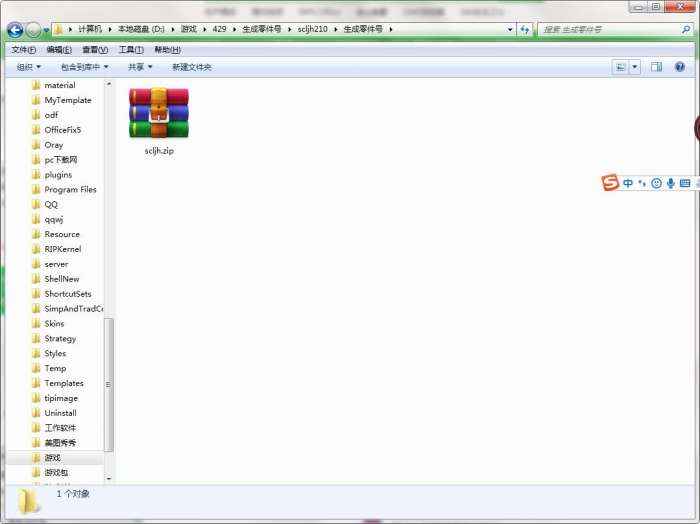Screen dimensions: 700x524
Task: Click the Sogou emoji smiley icon
Action: (x=656, y=183)
